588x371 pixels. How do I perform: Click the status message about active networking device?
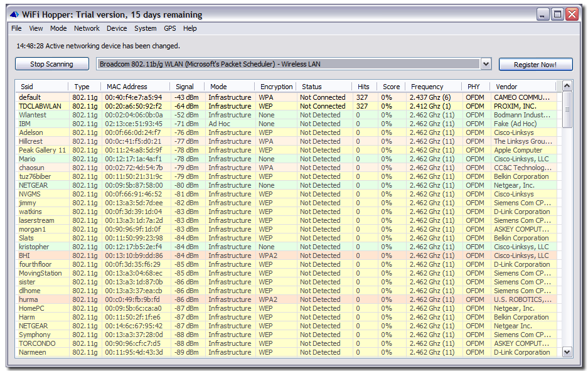click(x=99, y=46)
